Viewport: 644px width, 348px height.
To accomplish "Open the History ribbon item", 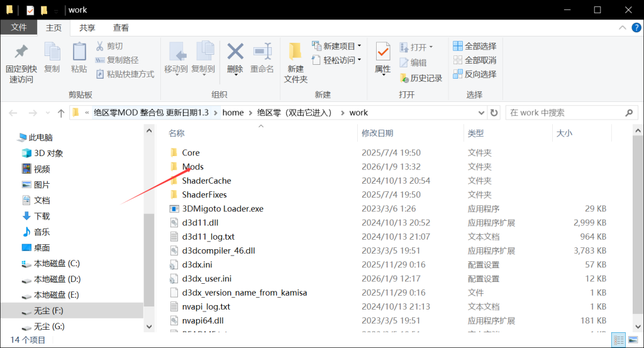I will click(421, 78).
